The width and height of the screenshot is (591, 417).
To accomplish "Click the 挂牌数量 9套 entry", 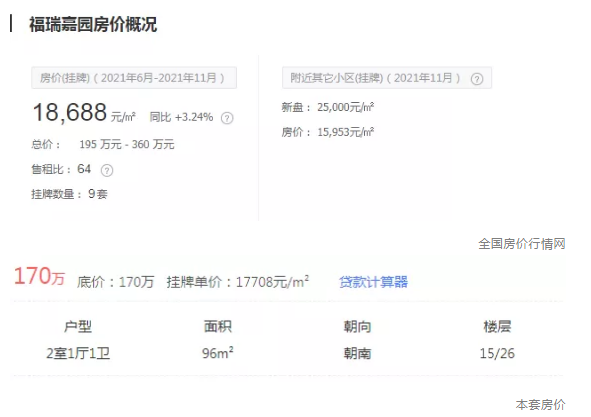I will (x=69, y=194).
